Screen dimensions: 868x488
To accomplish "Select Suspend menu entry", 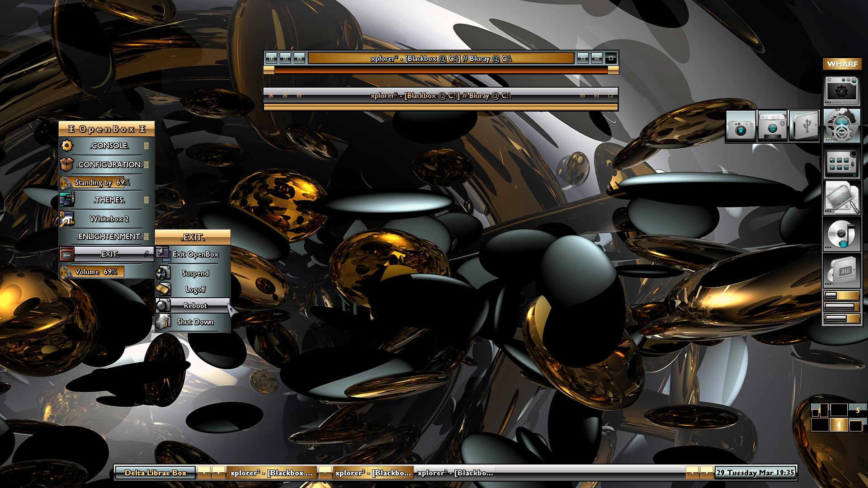I will [x=195, y=273].
